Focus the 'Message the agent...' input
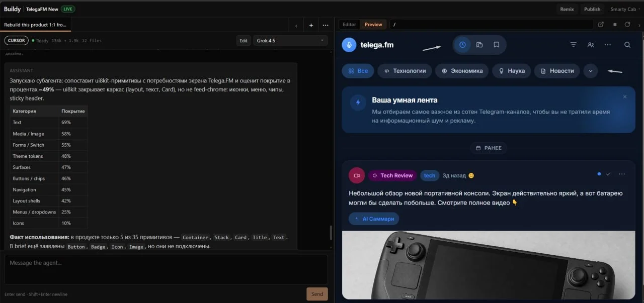 click(x=166, y=270)
